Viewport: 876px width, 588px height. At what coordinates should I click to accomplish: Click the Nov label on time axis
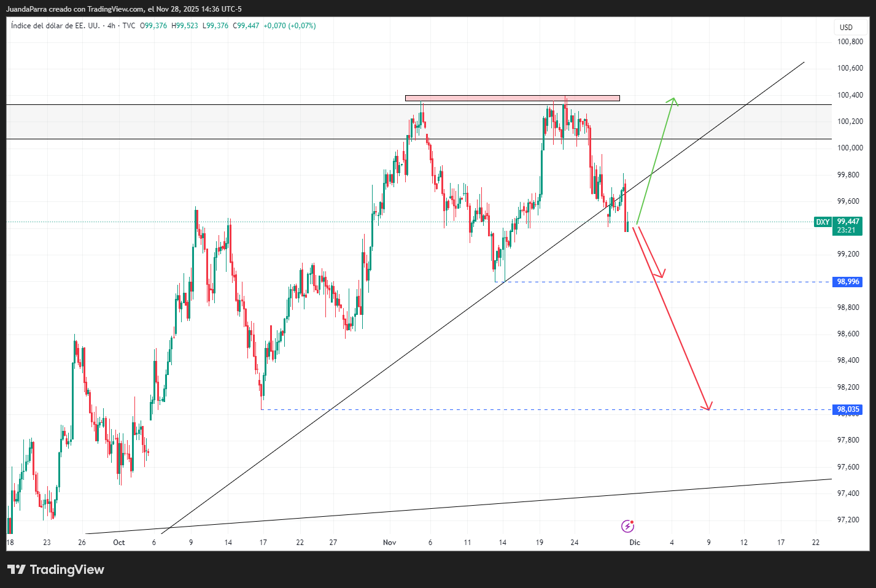click(389, 543)
